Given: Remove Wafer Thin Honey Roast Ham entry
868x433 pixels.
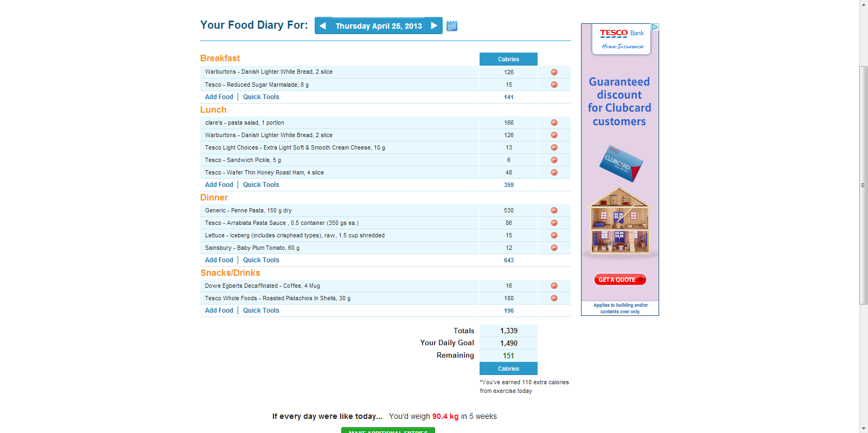Looking at the screenshot, I should 554,172.
